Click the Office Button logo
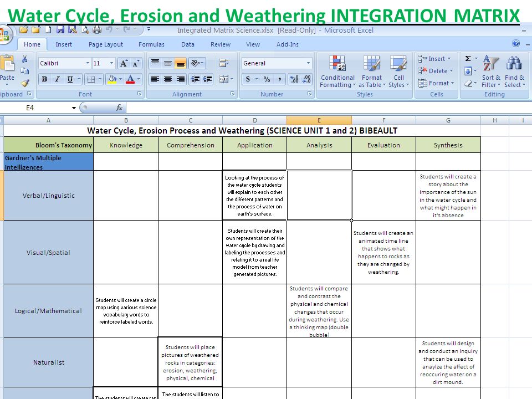 click(x=5, y=35)
